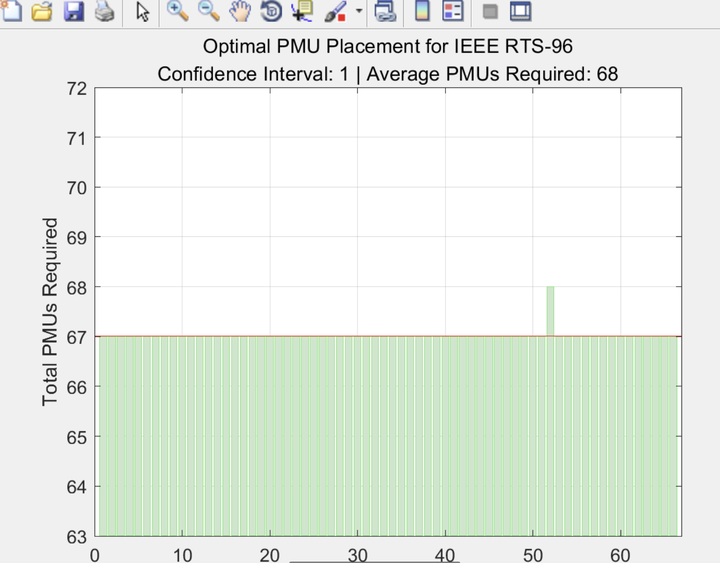720x563 pixels.
Task: Select the plot title 'Optimal PMU Placement for IEEE RTS-96'
Action: (388, 46)
